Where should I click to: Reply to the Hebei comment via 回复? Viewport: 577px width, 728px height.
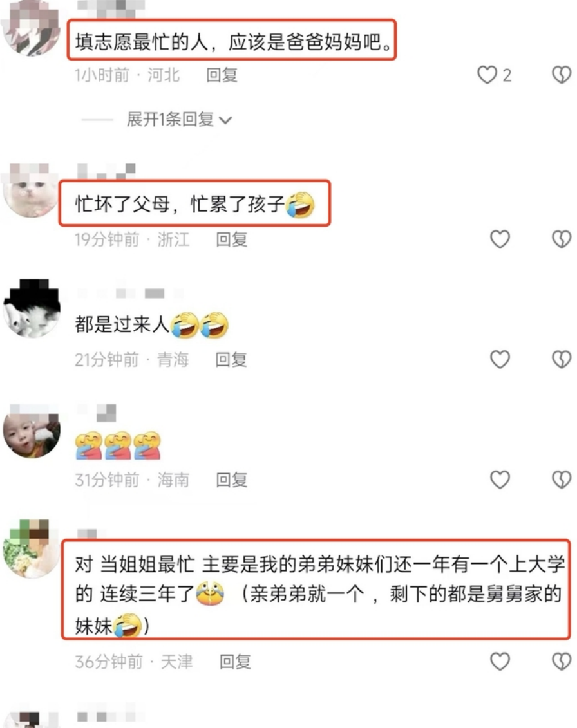222,75
